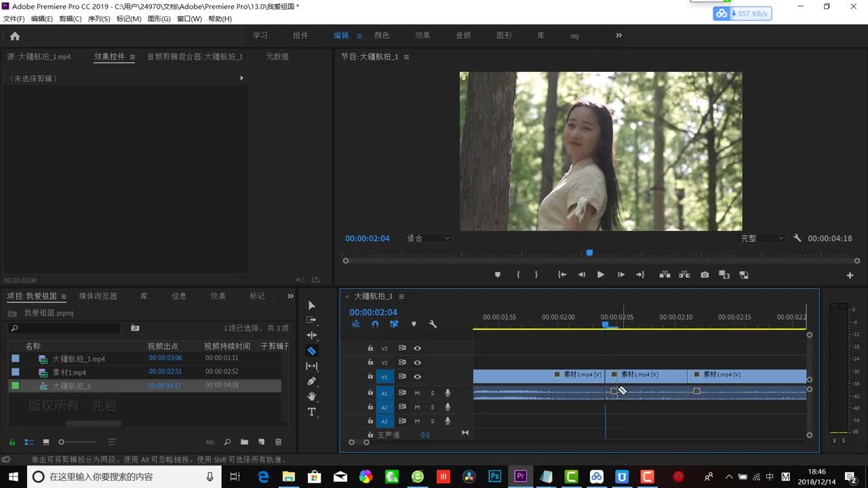The width and height of the screenshot is (868, 488).
Task: Open the 完整 playback resolution dropdown
Action: pos(762,239)
